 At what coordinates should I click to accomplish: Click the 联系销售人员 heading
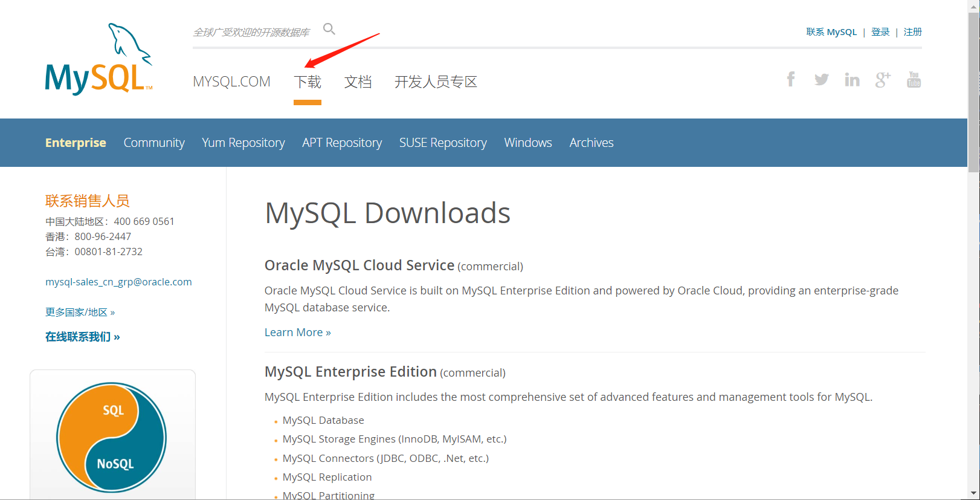point(88,201)
